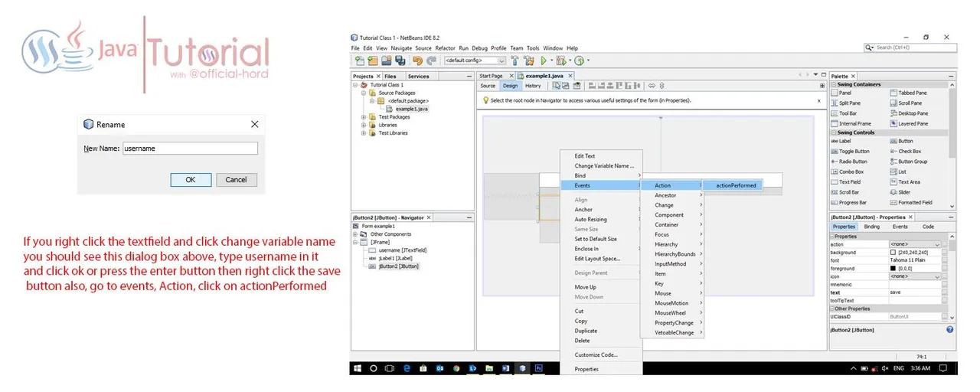Click the Debug Project toolbar icon
The width and height of the screenshot is (980, 392).
pyautogui.click(x=560, y=60)
